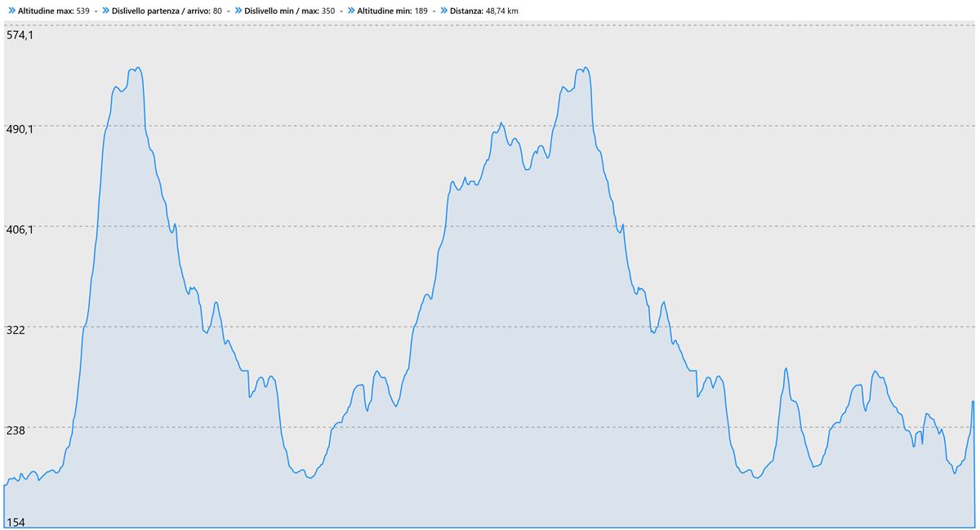Select the 'Distanza: 48,74 km' statistic
The width and height of the screenshot is (980, 530).
click(x=484, y=11)
